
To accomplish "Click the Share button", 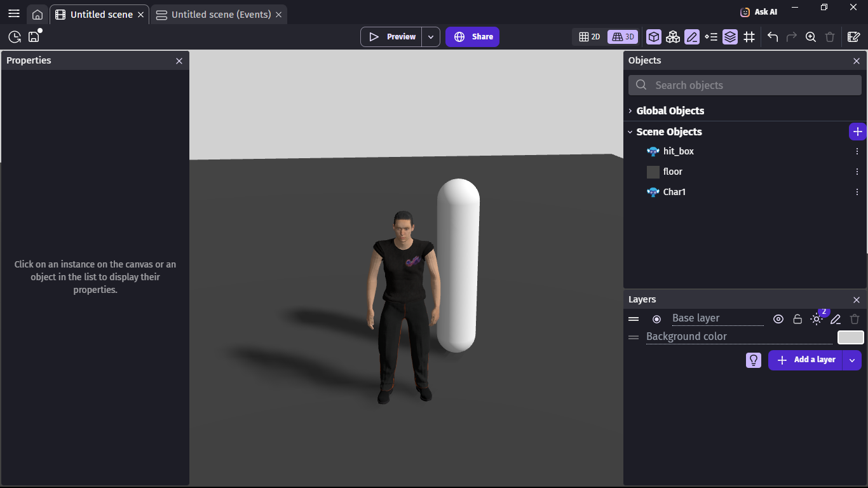I will tap(472, 37).
